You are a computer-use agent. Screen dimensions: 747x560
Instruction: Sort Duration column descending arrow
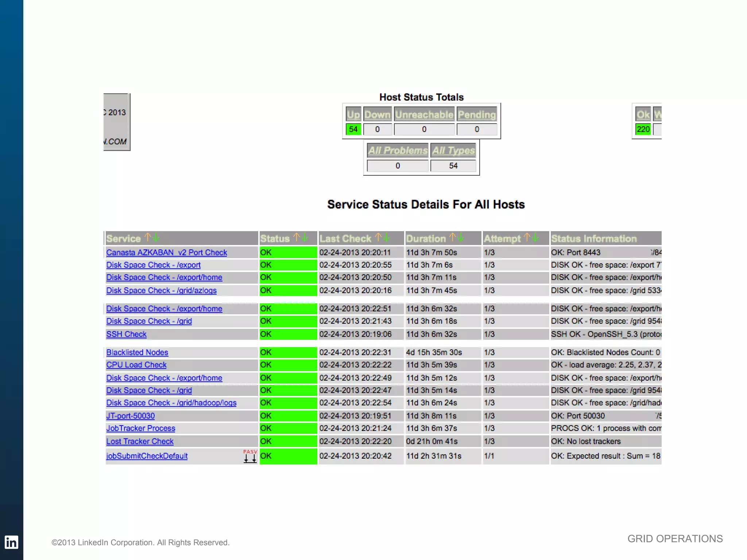pos(461,238)
